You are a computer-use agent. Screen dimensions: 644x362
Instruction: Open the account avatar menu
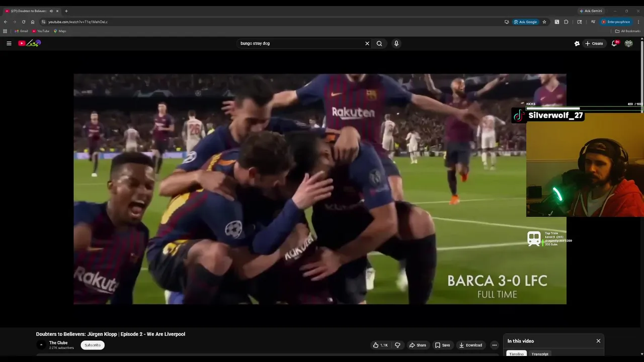point(629,43)
